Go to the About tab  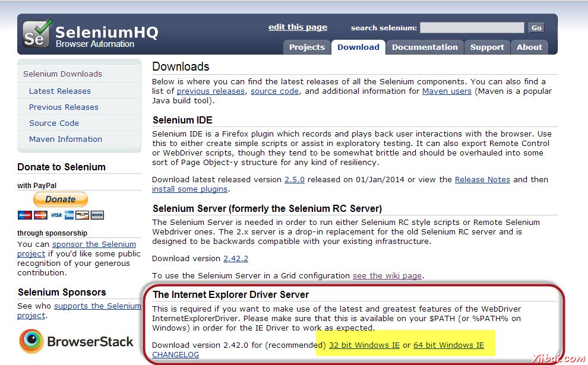point(529,47)
